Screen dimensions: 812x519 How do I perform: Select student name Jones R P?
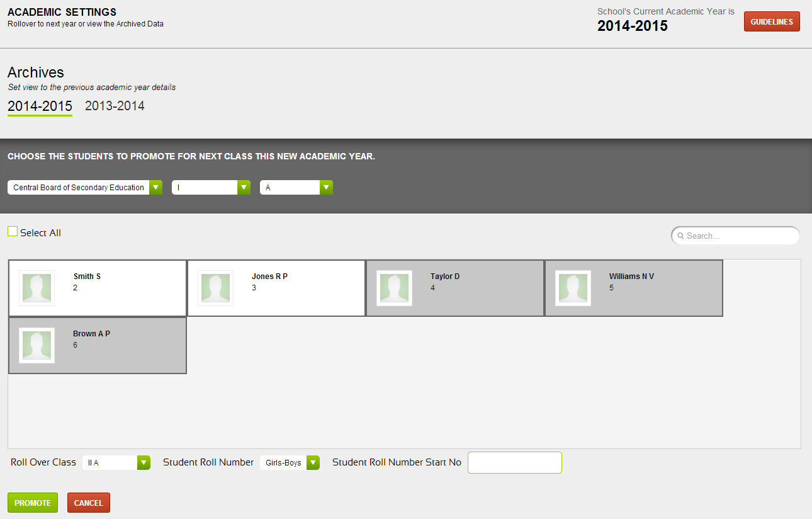tap(269, 277)
